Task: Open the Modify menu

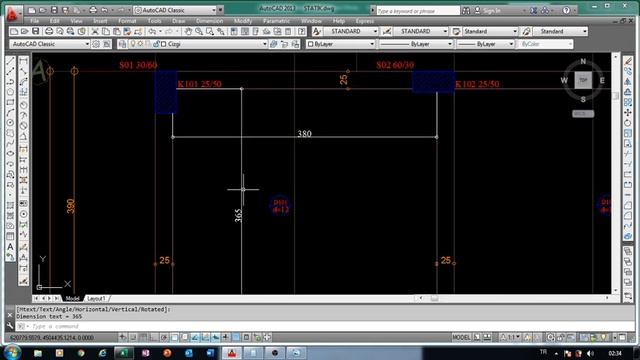Action: [x=243, y=21]
